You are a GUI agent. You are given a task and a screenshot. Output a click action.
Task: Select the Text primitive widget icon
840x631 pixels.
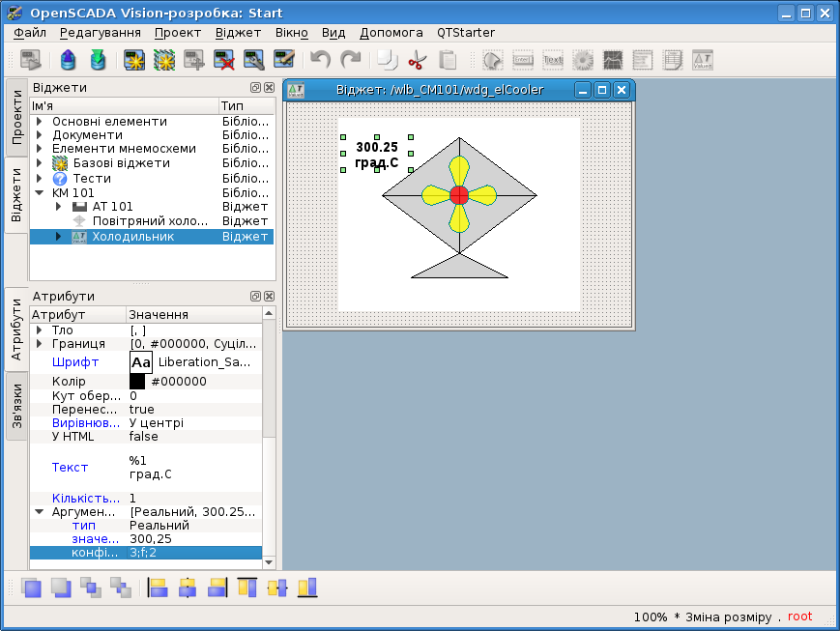tap(553, 61)
